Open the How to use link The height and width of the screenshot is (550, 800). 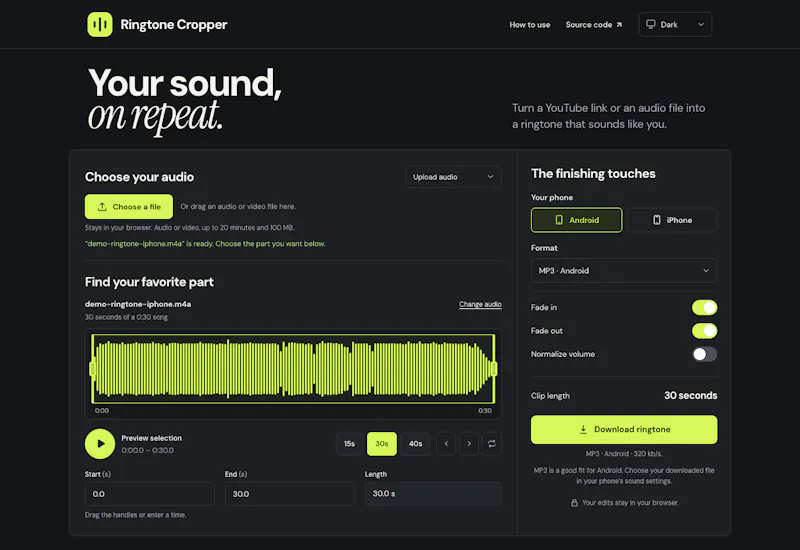click(530, 24)
